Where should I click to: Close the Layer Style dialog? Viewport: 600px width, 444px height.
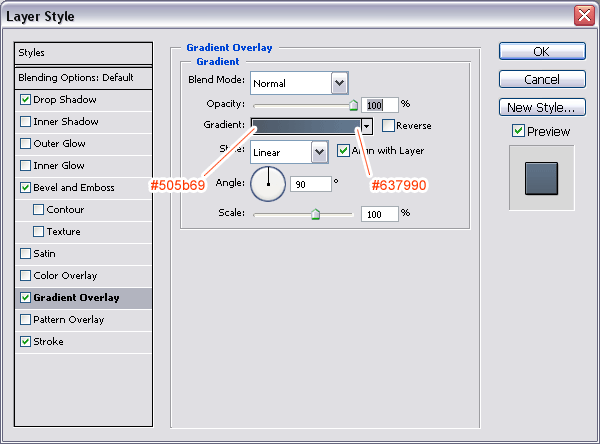point(583,15)
